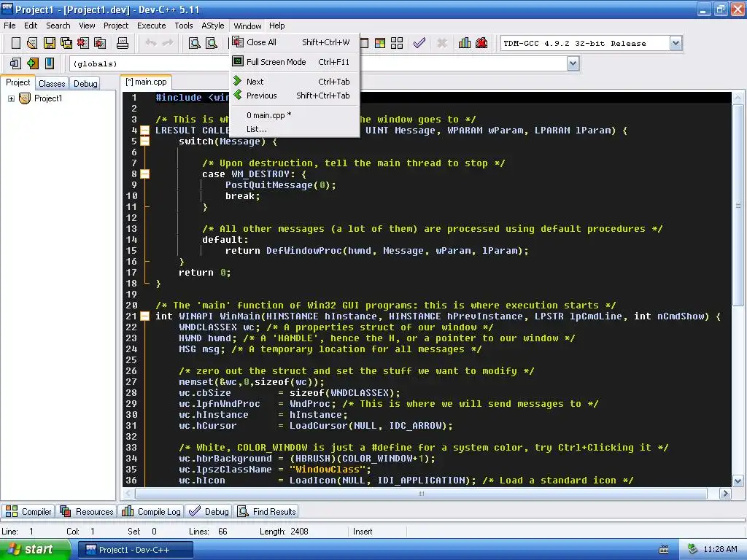Switch to the side panel Debug tab
Screen dimensions: 747x560
tap(85, 83)
